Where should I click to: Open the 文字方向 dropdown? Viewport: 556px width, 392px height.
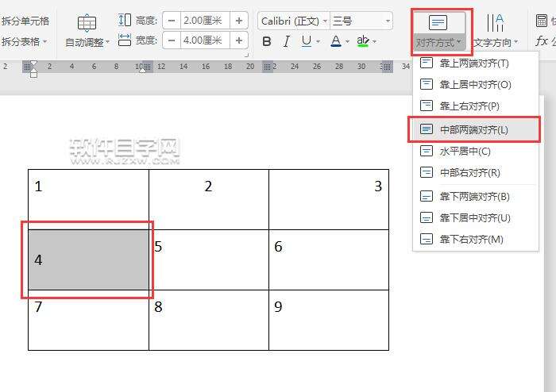tap(496, 43)
